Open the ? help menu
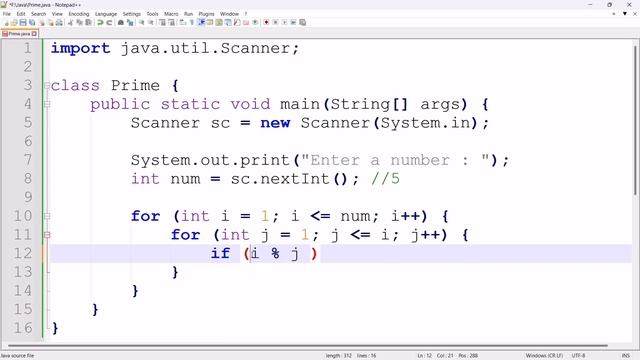Screen dimensions: 640x360 [x=246, y=14]
